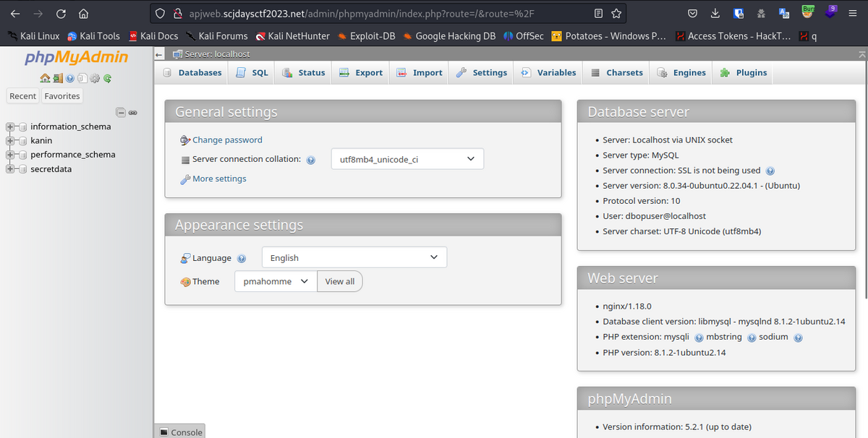Click the Favorites tables button
Screen dimensions: 868x438
[x=62, y=96]
